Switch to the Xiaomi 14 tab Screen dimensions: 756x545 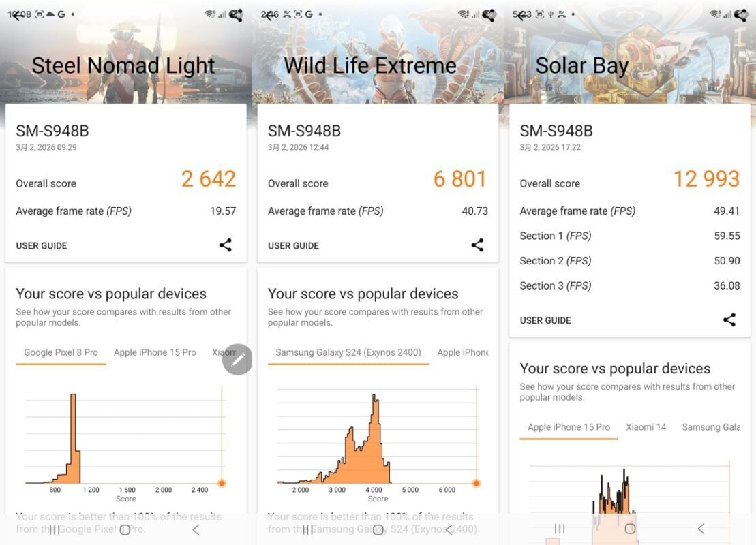pos(646,427)
